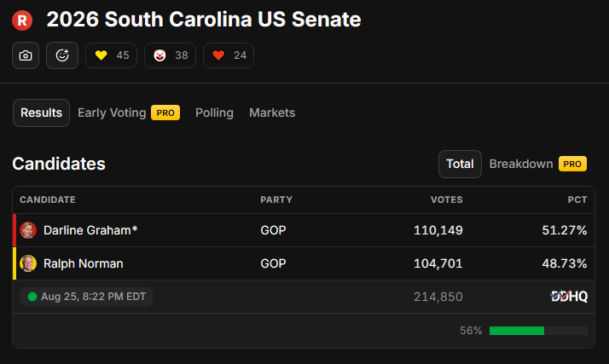The height and width of the screenshot is (364, 609).
Task: Open the add reaction emoji picker
Action: pyautogui.click(x=62, y=55)
